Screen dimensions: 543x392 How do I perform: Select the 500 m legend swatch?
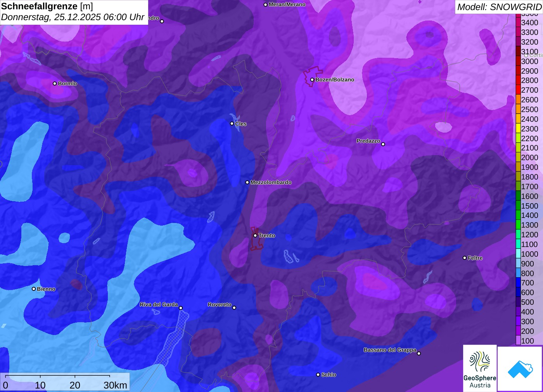(518, 302)
